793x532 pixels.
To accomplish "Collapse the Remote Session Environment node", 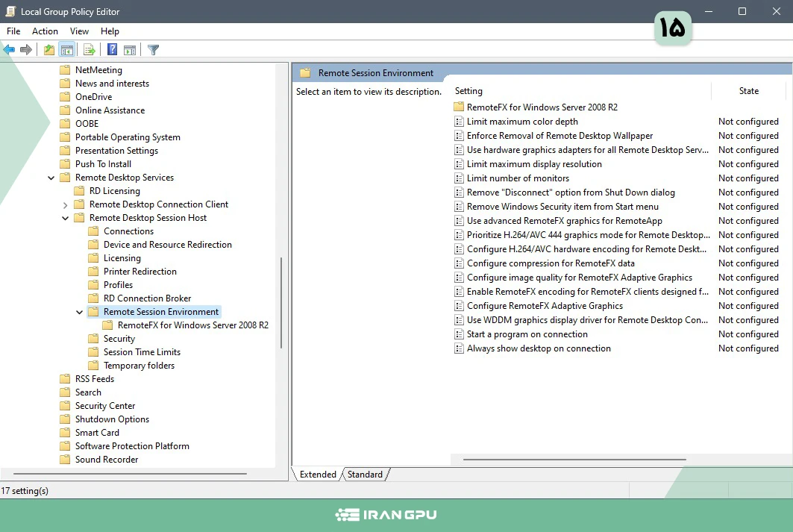I will point(80,312).
